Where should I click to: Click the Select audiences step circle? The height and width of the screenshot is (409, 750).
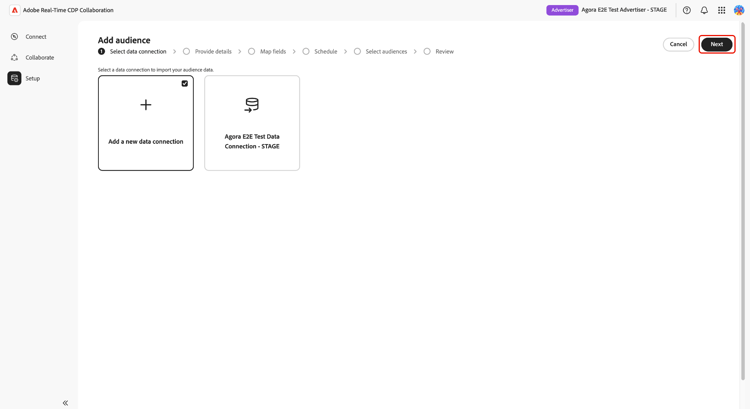point(357,52)
